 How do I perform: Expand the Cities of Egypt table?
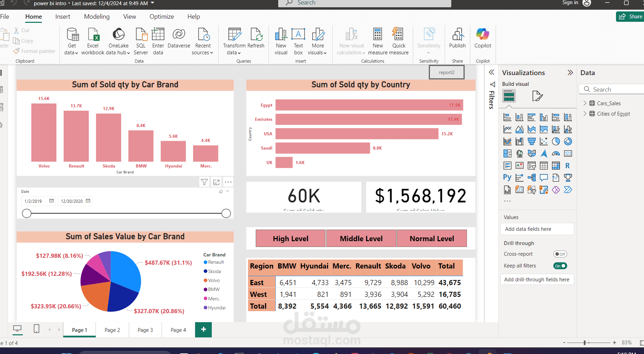click(x=585, y=114)
